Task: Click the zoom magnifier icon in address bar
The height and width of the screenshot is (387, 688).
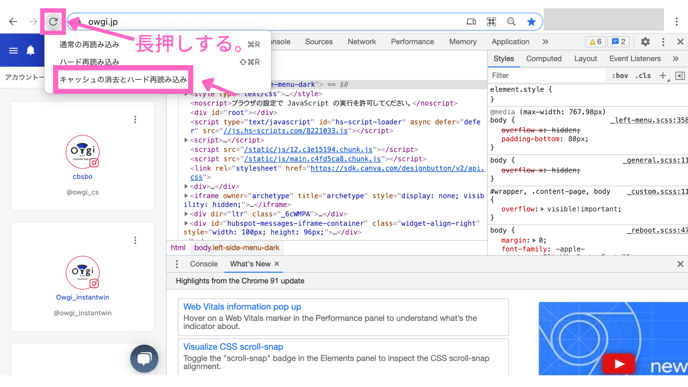Action: coord(511,22)
